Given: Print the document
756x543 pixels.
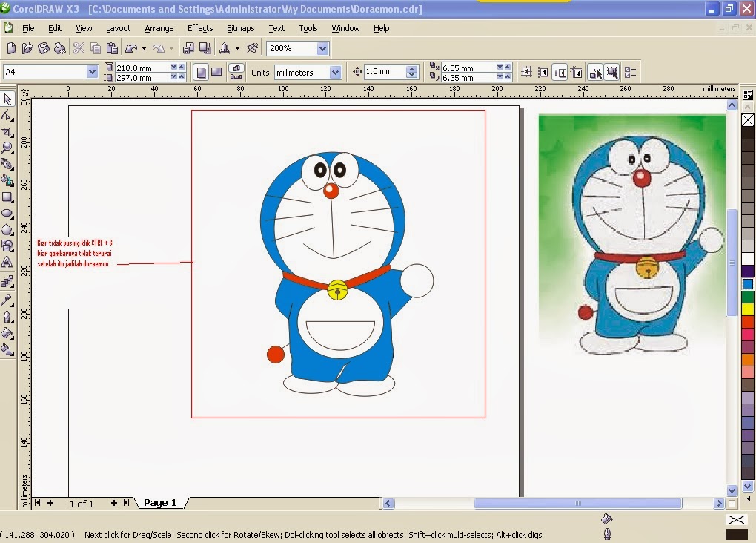Looking at the screenshot, I should (60, 47).
